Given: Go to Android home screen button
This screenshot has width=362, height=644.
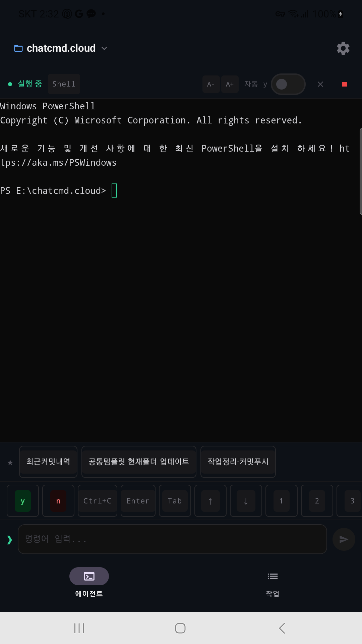Looking at the screenshot, I should (x=180, y=628).
